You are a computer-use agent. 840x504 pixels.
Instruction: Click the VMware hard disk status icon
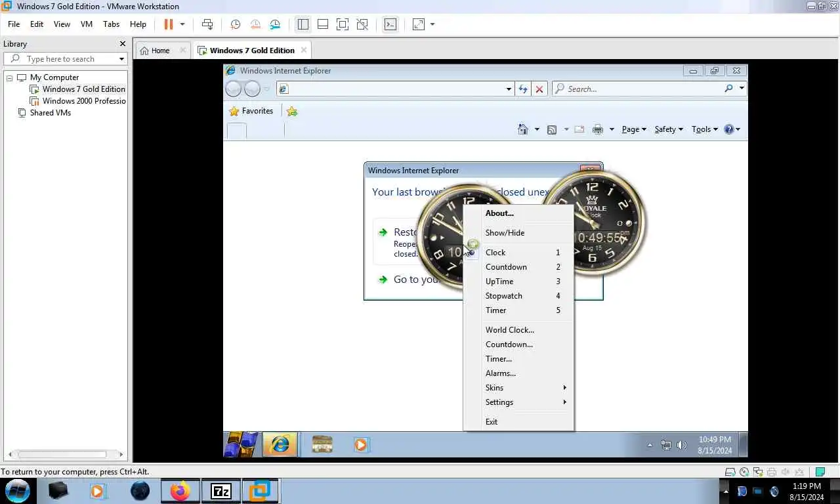coord(730,472)
